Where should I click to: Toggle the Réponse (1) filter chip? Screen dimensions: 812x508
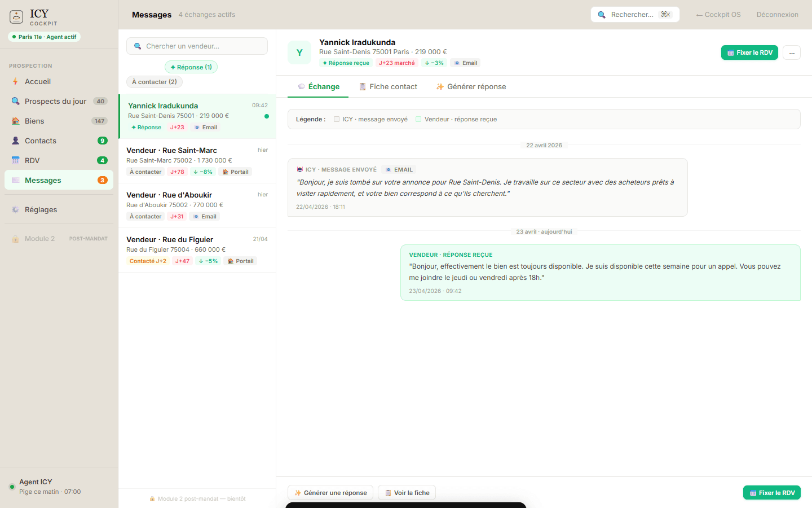tap(191, 67)
